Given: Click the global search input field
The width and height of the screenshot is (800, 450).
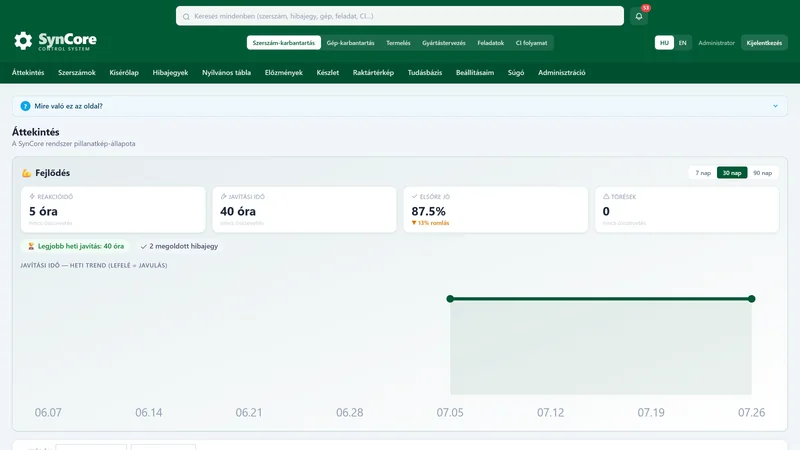Looking at the screenshot, I should (x=400, y=16).
